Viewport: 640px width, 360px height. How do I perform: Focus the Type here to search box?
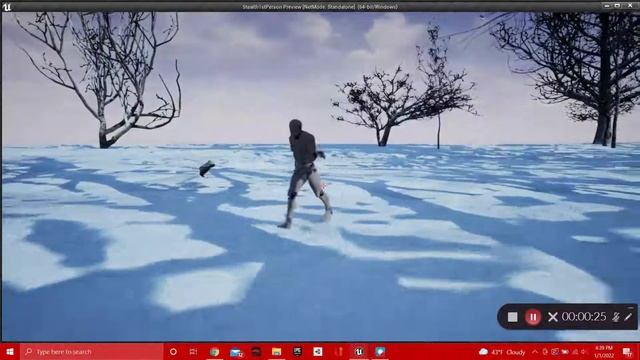(91, 351)
